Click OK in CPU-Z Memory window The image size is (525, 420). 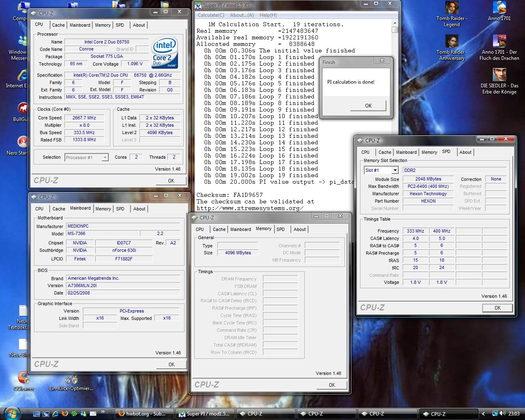(x=332, y=385)
